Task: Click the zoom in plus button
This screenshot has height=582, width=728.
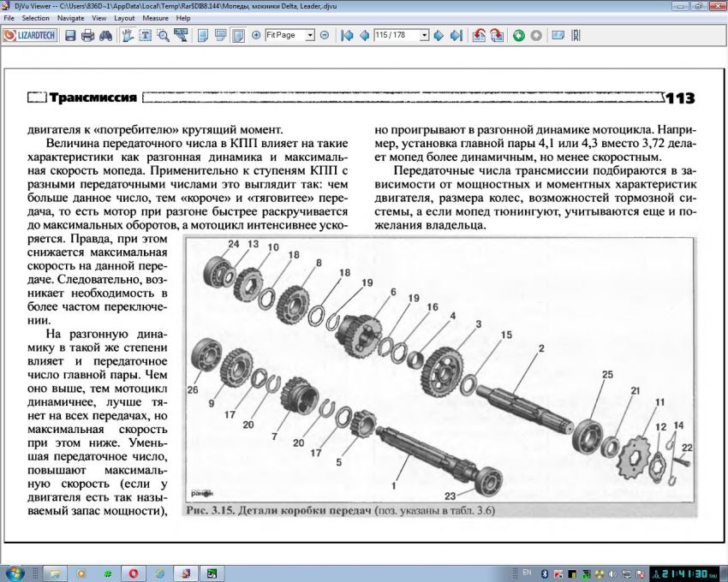Action: point(256,36)
